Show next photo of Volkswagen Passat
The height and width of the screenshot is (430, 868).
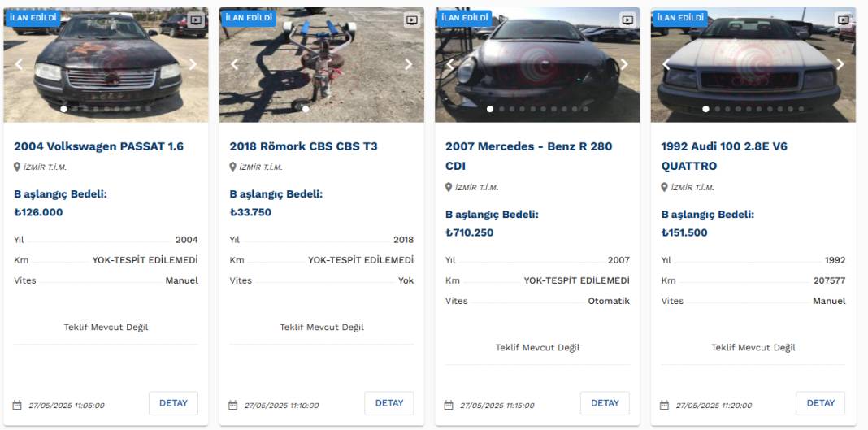193,65
